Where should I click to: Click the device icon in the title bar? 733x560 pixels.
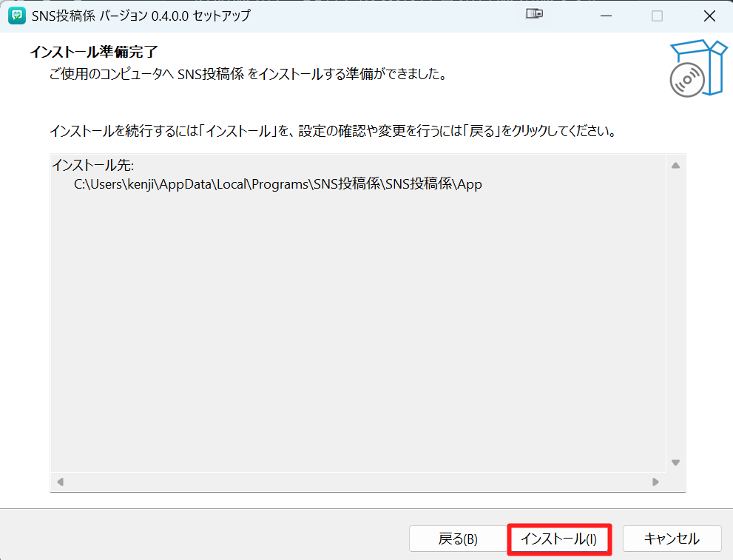[534, 14]
